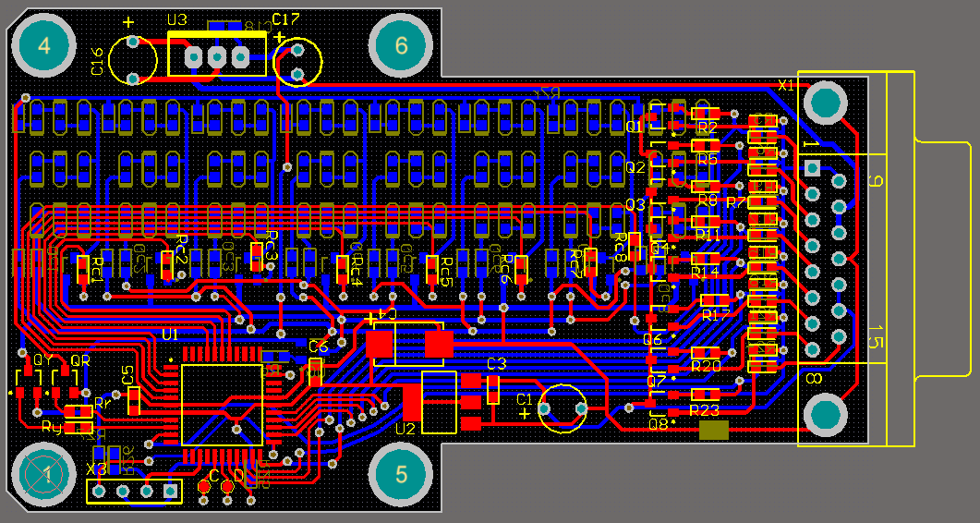Click resistor Rc1 footprint
Image resolution: width=980 pixels, height=523 pixels.
[83, 270]
